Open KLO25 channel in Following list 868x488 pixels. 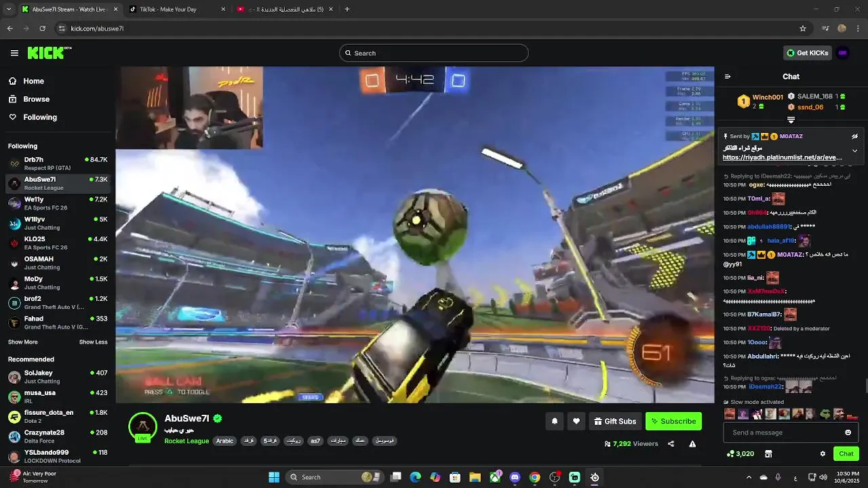pos(58,243)
